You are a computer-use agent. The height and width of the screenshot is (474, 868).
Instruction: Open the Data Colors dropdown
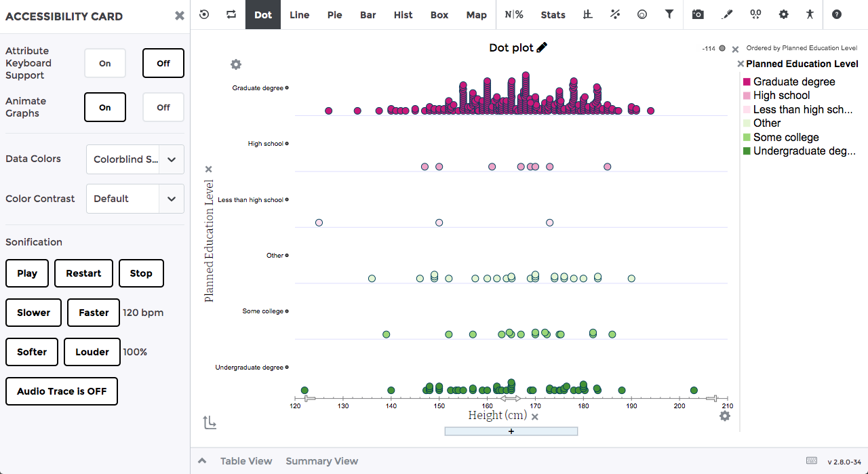[x=135, y=159]
